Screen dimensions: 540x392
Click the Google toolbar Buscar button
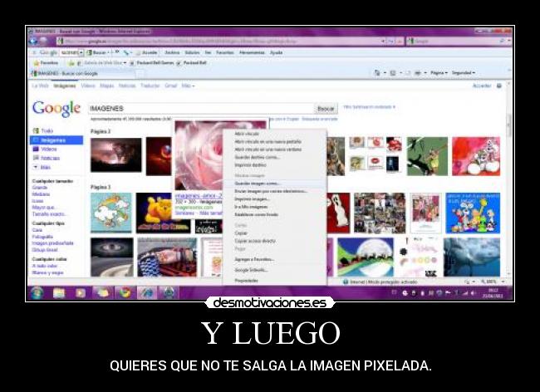click(x=96, y=52)
